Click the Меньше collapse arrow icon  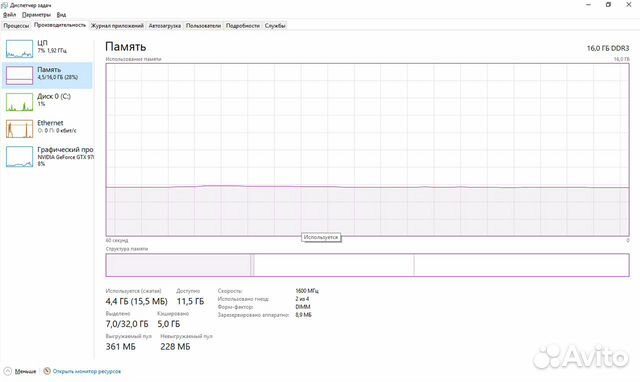(x=7, y=371)
